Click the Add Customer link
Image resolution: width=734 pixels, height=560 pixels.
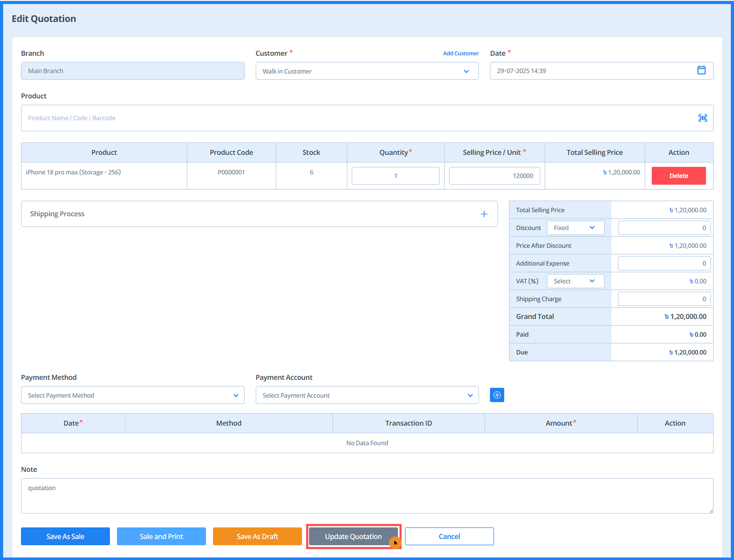(461, 53)
